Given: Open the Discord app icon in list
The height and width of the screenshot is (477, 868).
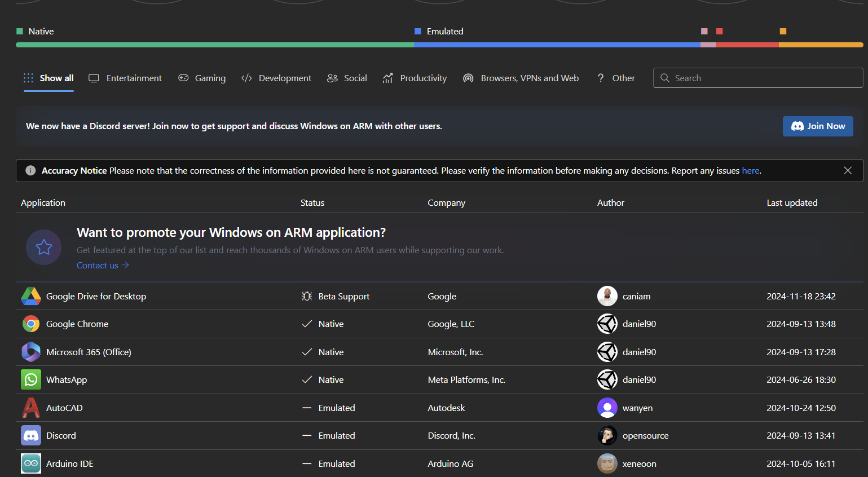Looking at the screenshot, I should (31, 435).
